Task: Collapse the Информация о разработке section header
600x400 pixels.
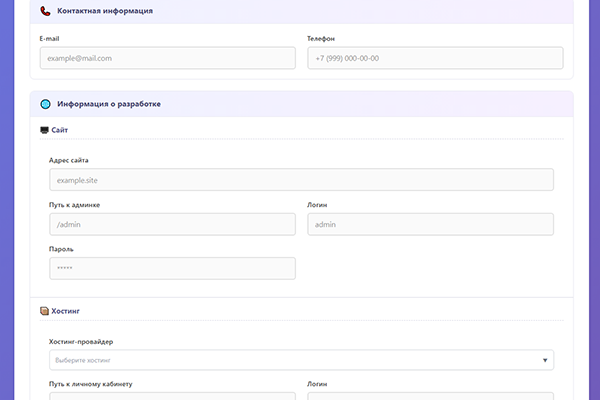Action: pyautogui.click(x=300, y=104)
